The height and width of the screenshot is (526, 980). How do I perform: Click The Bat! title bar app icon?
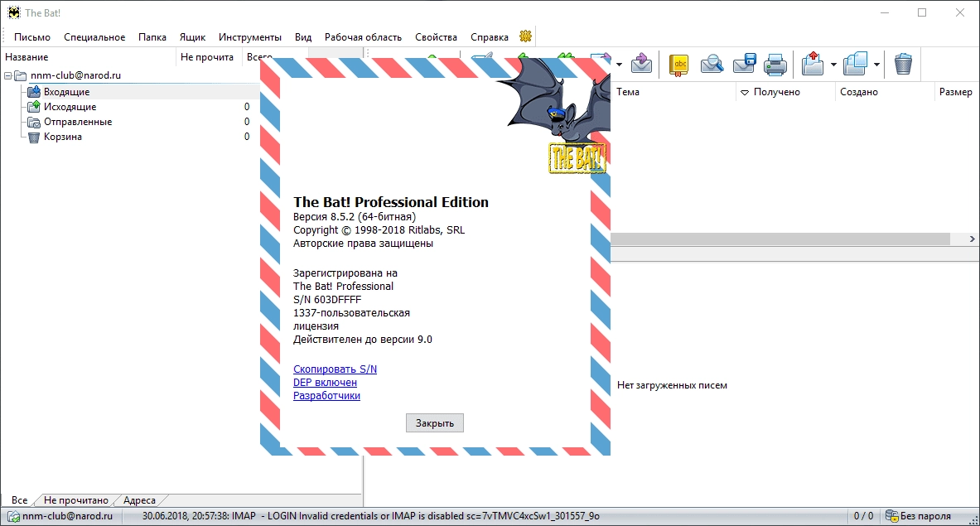coord(14,12)
